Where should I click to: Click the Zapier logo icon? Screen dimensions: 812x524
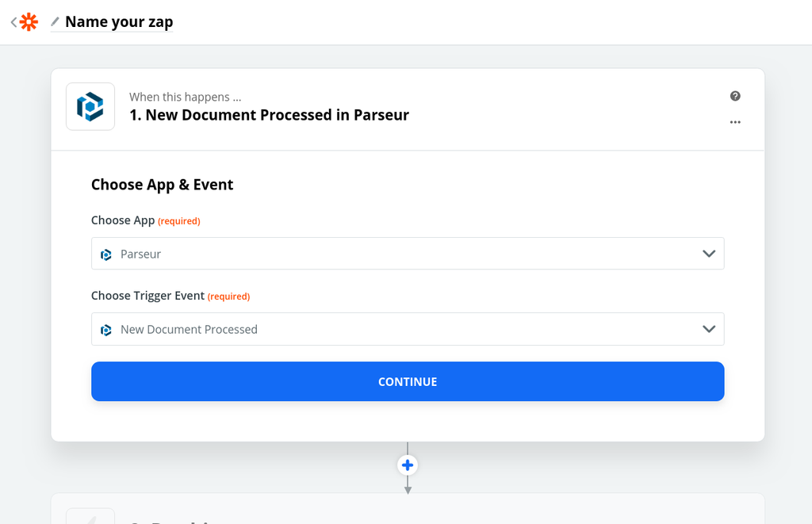[29, 21]
